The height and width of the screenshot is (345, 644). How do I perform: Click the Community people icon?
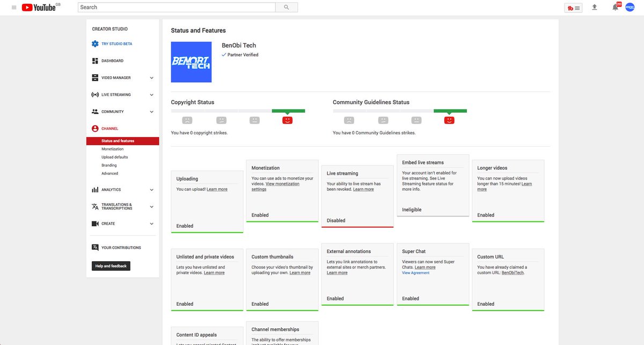95,112
